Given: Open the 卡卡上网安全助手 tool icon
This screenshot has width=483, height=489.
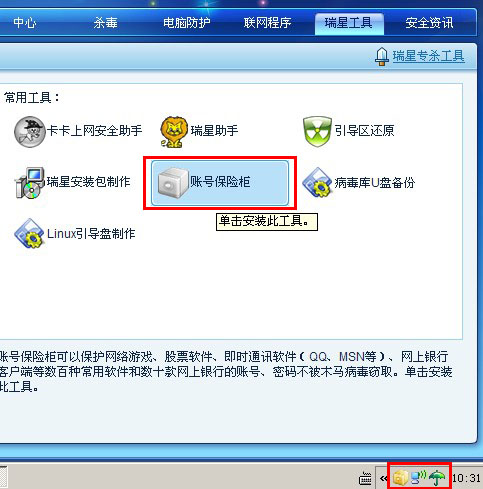Looking at the screenshot, I should tap(29, 131).
